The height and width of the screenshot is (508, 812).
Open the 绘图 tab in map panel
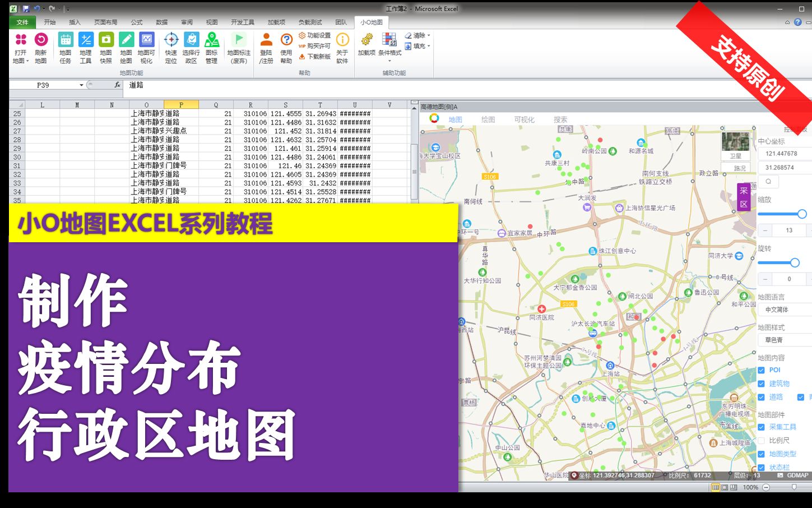(x=488, y=119)
